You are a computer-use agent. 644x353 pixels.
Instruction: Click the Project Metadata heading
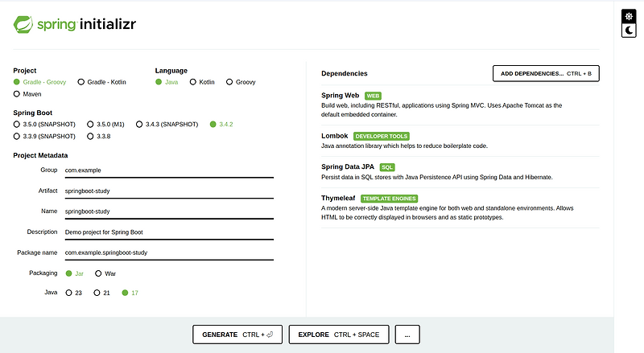[x=40, y=155]
